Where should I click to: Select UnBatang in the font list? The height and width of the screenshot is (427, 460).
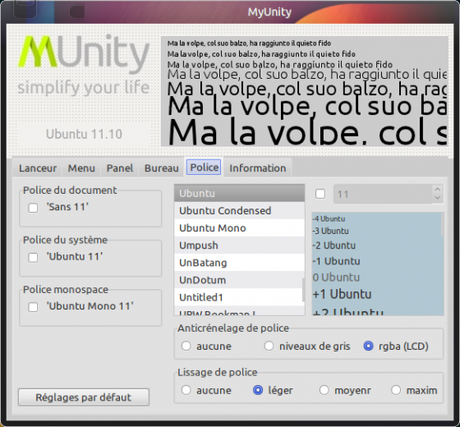pyautogui.click(x=239, y=263)
